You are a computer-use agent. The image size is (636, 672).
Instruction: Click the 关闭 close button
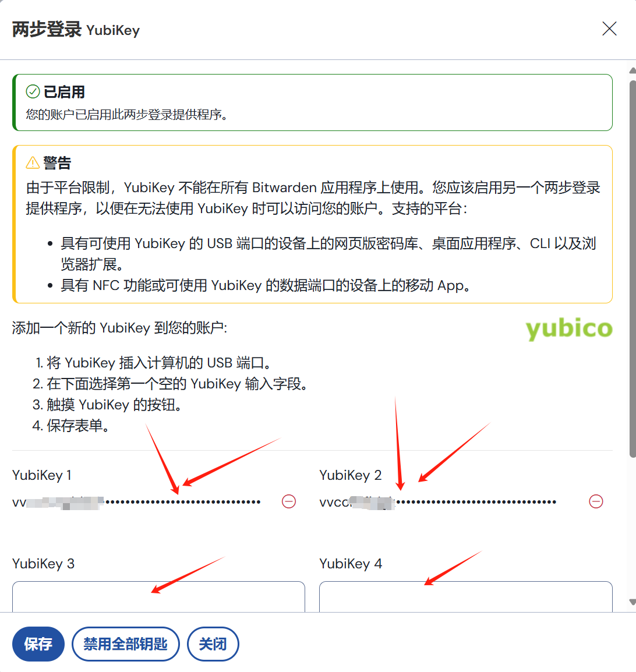coord(213,643)
